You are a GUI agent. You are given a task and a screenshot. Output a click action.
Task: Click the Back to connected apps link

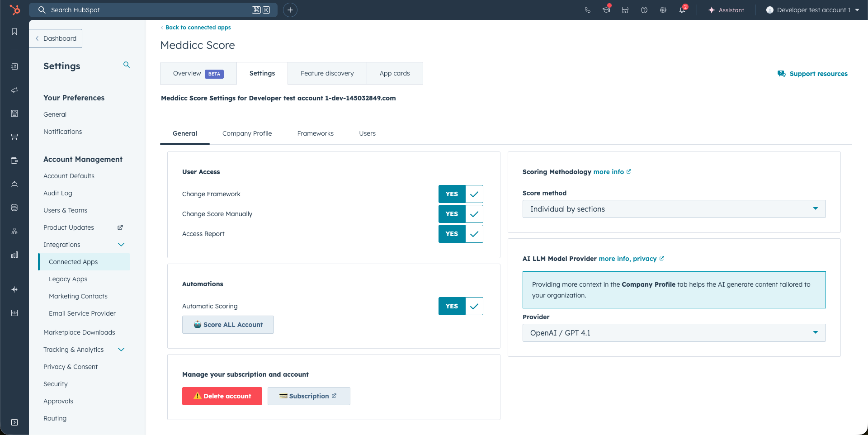click(x=198, y=28)
